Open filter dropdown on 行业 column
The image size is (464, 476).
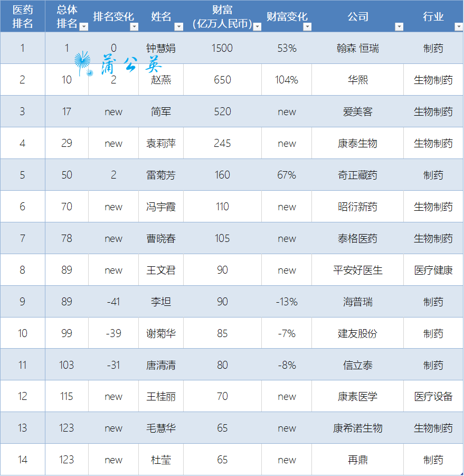pyautogui.click(x=459, y=27)
